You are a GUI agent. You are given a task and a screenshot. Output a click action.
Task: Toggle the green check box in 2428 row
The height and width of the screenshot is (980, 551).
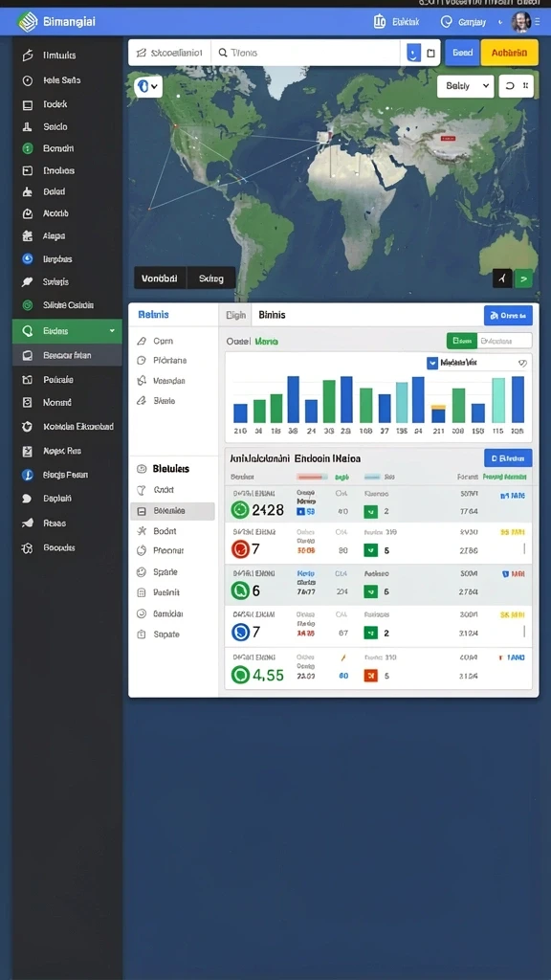370,511
